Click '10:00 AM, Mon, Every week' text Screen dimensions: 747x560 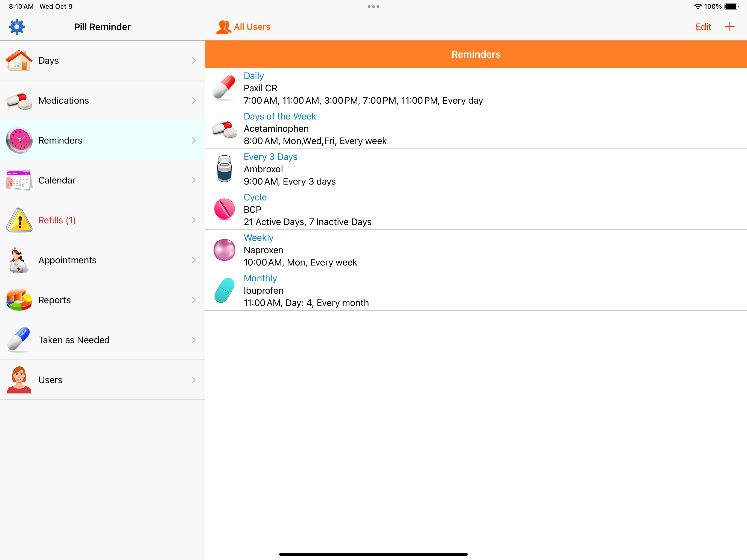tap(300, 262)
